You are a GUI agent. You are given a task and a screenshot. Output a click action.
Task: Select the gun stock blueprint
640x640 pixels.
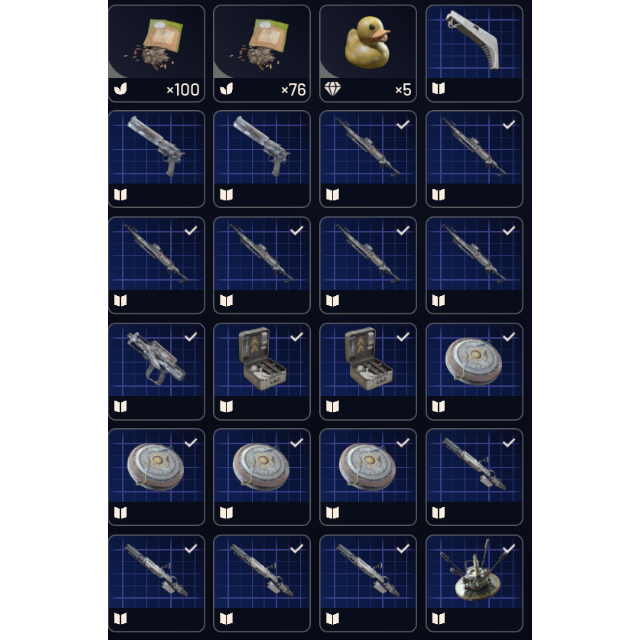coord(474,53)
